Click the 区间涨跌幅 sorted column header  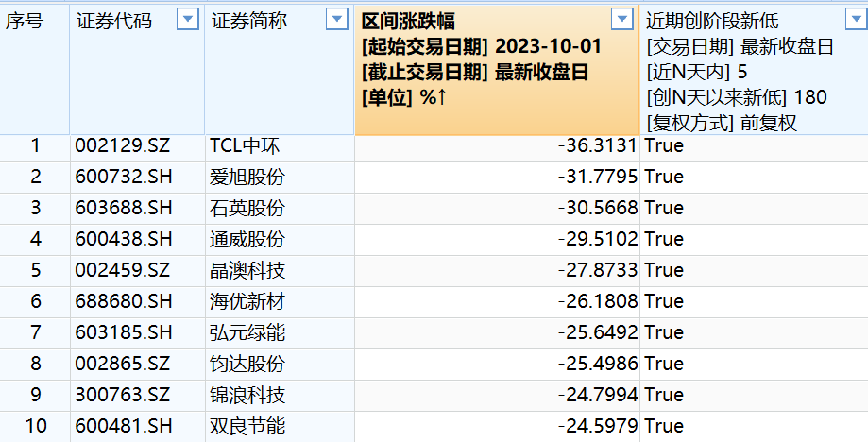click(497, 70)
